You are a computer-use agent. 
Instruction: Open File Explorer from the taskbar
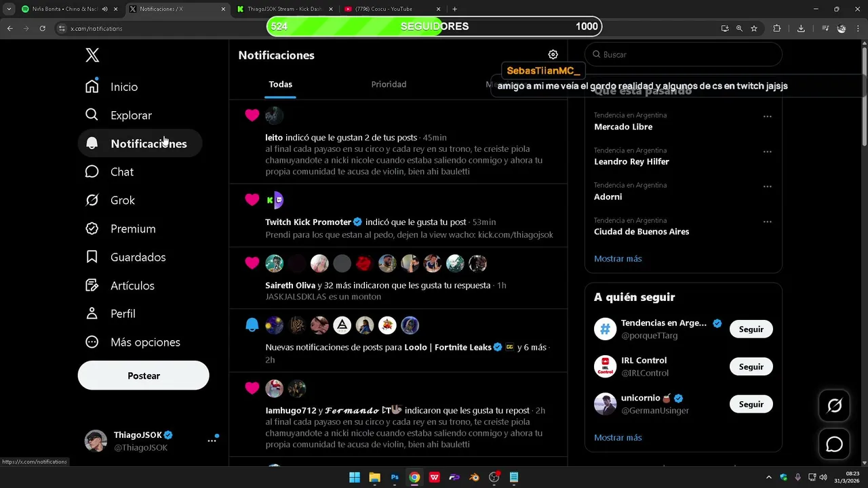coord(374,477)
